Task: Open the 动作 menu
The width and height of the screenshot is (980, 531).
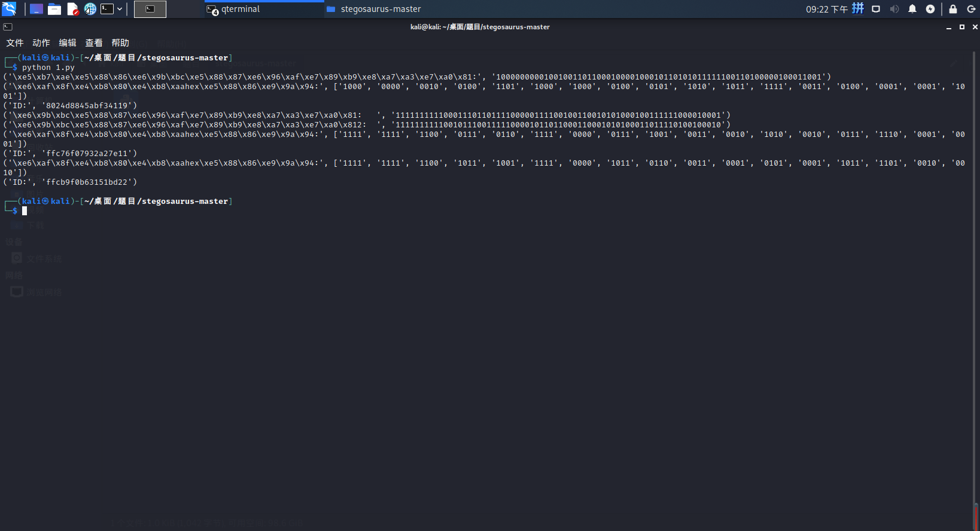Action: pos(41,42)
